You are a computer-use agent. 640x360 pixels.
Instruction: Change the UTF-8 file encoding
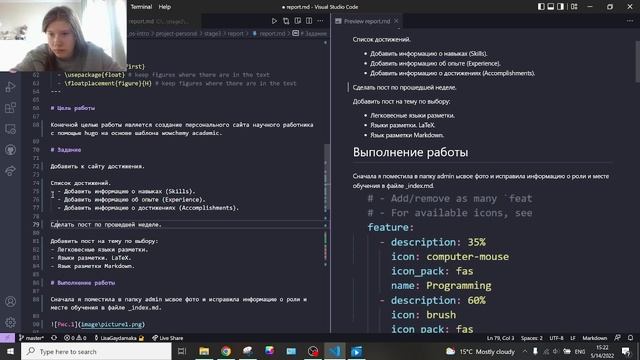[x=556, y=338]
